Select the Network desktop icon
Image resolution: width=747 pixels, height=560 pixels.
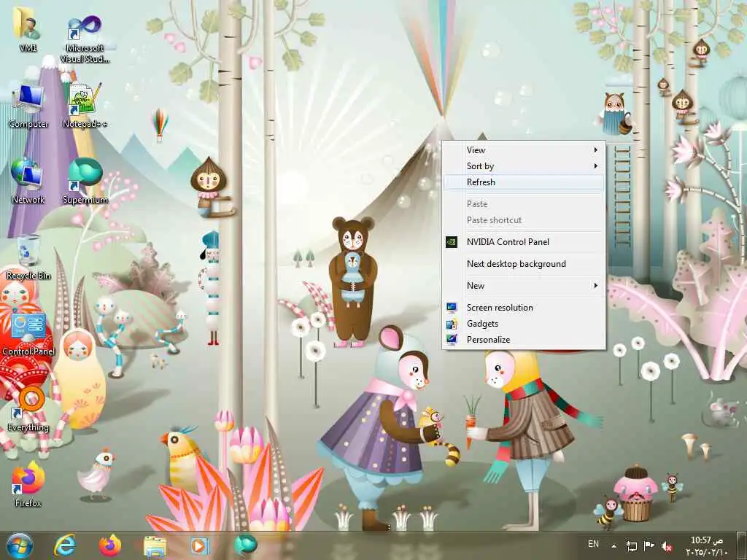tap(28, 182)
